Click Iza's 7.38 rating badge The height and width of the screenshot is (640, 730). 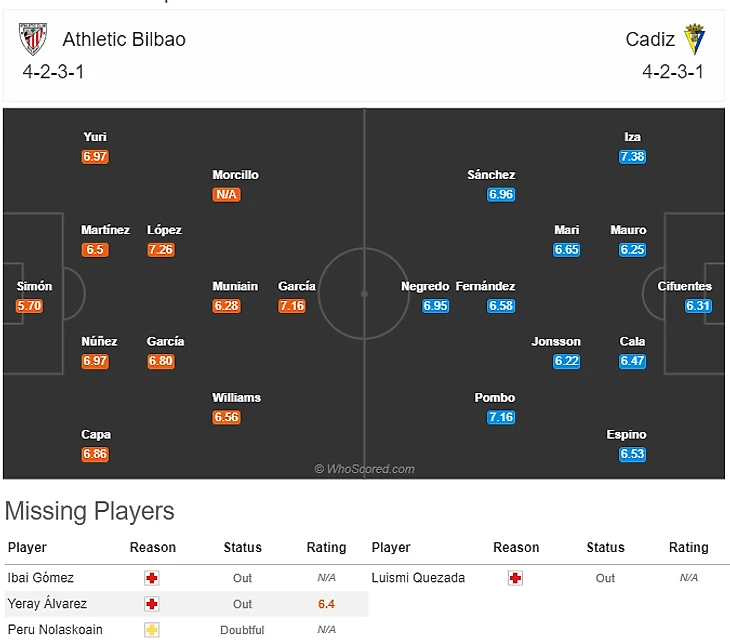(632, 156)
